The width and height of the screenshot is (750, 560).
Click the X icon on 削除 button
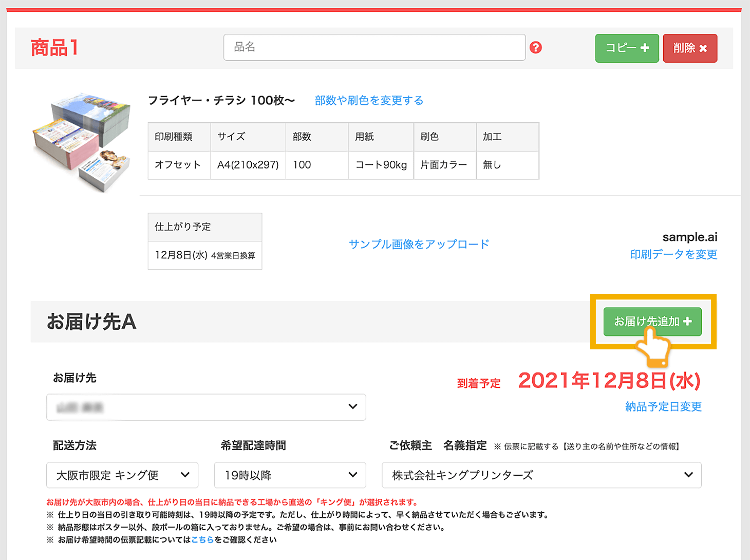[x=704, y=48]
